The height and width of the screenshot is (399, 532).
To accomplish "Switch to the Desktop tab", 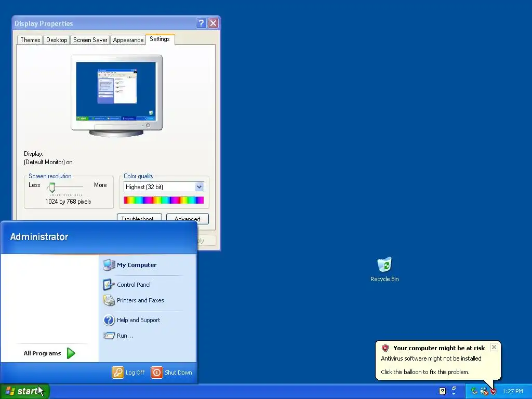I will click(x=57, y=40).
